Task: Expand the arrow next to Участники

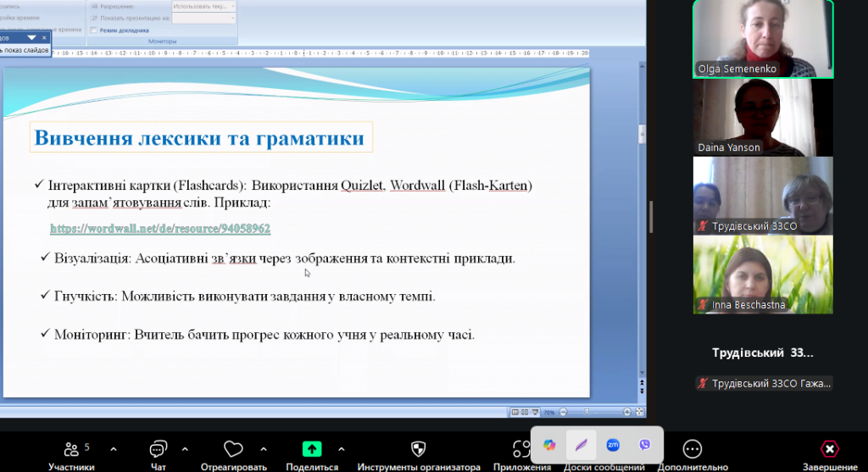Action: click(114, 448)
